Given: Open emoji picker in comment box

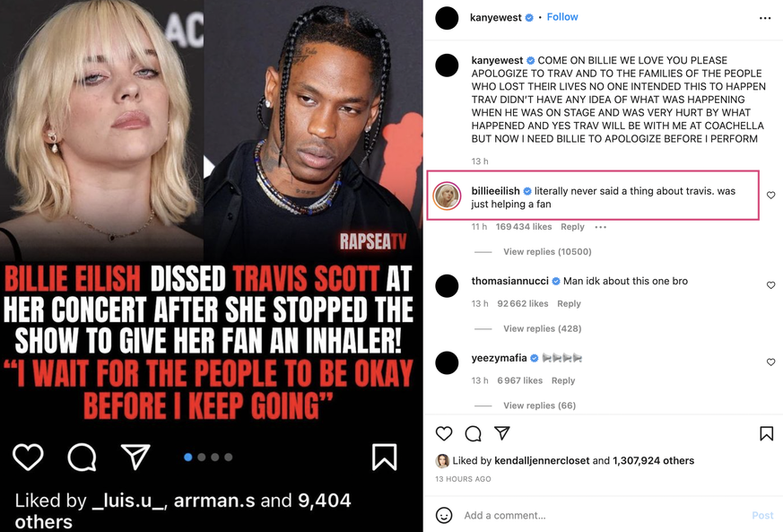Looking at the screenshot, I should 444,515.
